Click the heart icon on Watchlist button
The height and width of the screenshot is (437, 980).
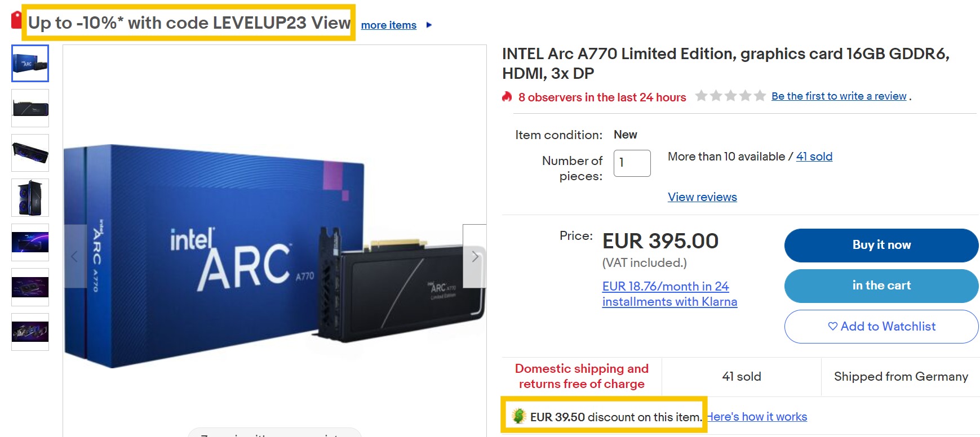coord(832,326)
